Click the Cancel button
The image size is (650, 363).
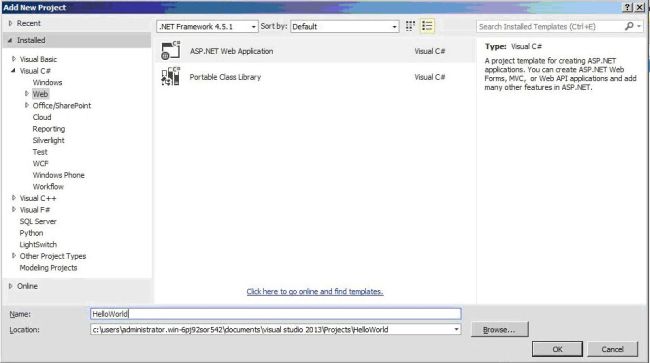(x=612, y=349)
